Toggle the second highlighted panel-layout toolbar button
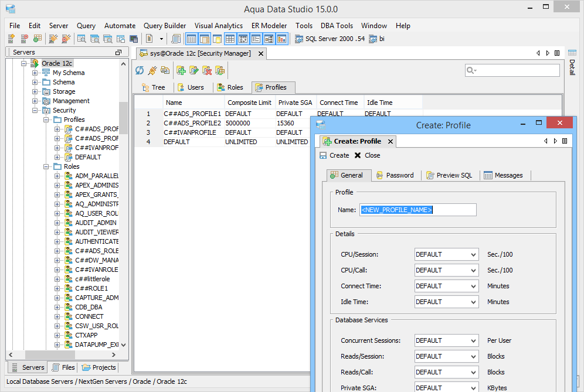This screenshot has height=392, width=584. (x=205, y=39)
